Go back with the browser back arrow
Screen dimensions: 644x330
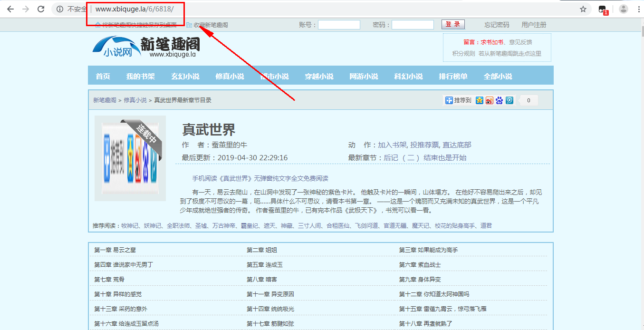coord(10,9)
